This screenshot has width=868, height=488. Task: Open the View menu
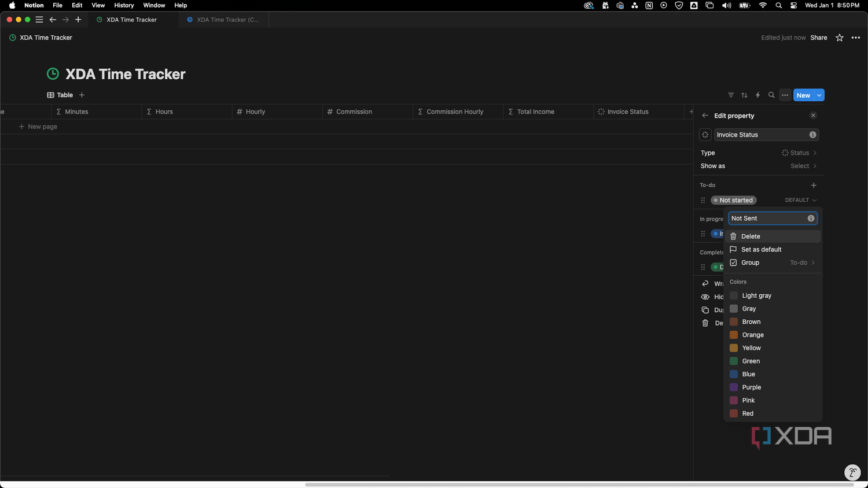(x=98, y=5)
